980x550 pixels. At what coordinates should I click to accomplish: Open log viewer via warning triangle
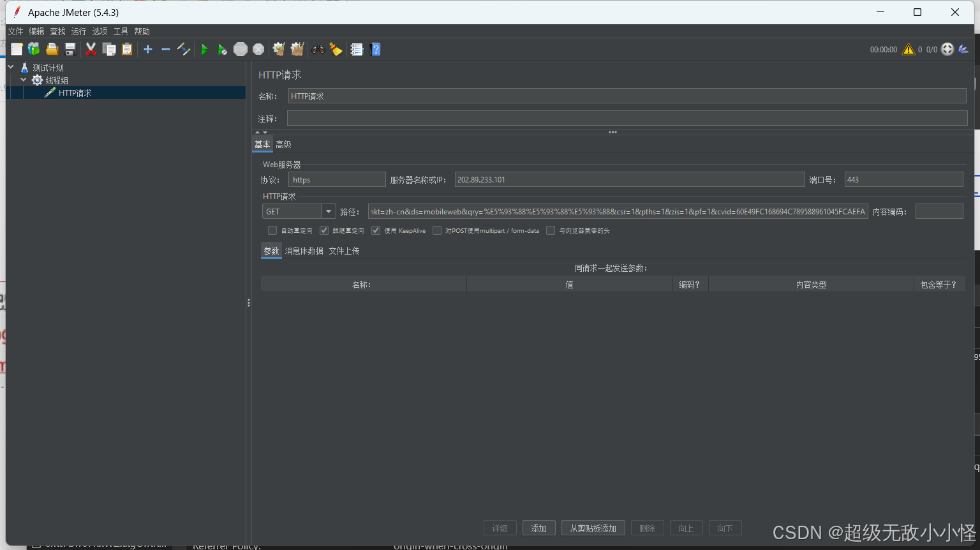(x=909, y=49)
